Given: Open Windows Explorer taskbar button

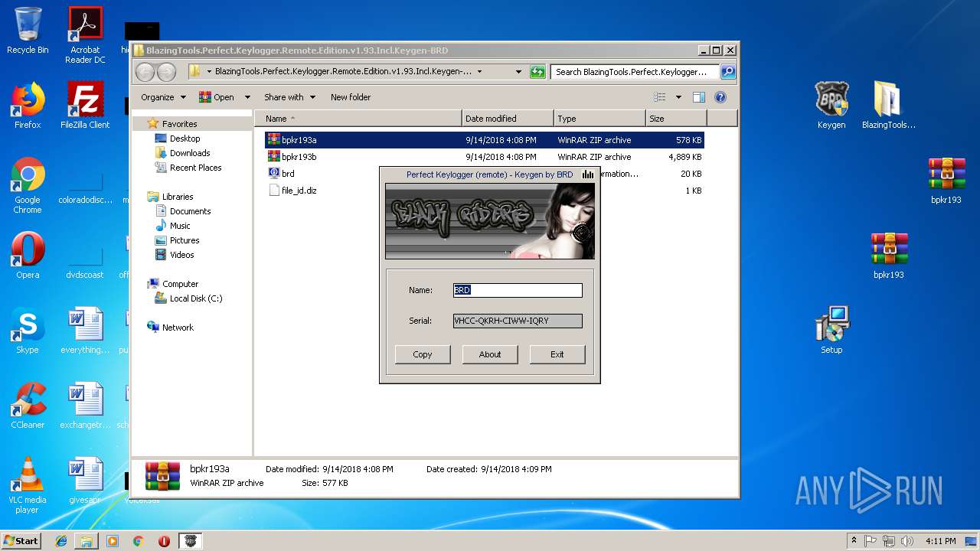Looking at the screenshot, I should 87,541.
